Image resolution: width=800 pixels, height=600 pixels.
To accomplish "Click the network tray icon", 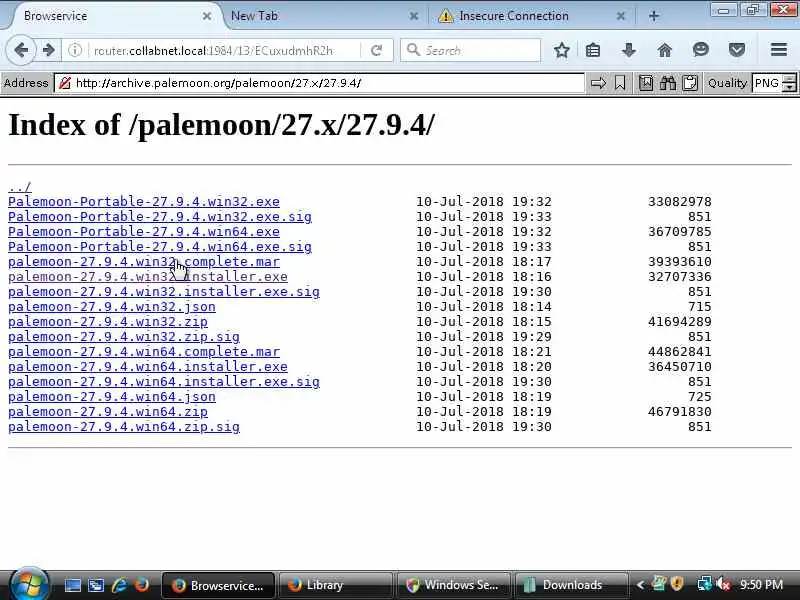I will click(705, 585).
